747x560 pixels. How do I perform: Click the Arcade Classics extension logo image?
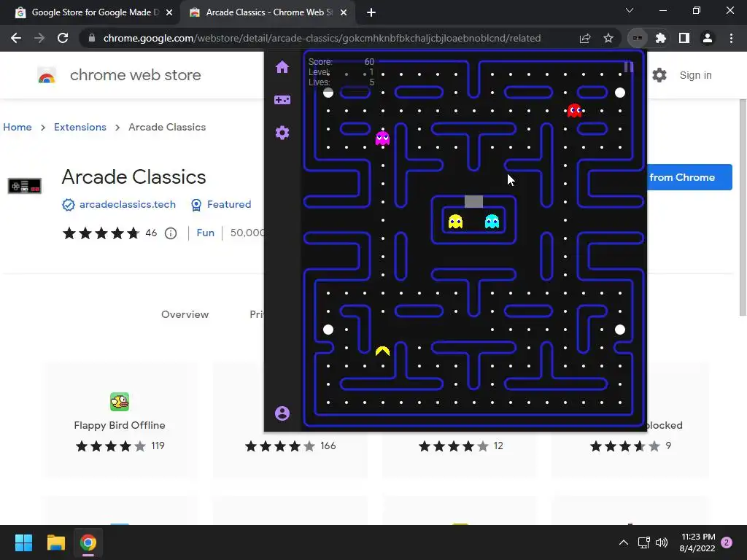click(x=25, y=186)
